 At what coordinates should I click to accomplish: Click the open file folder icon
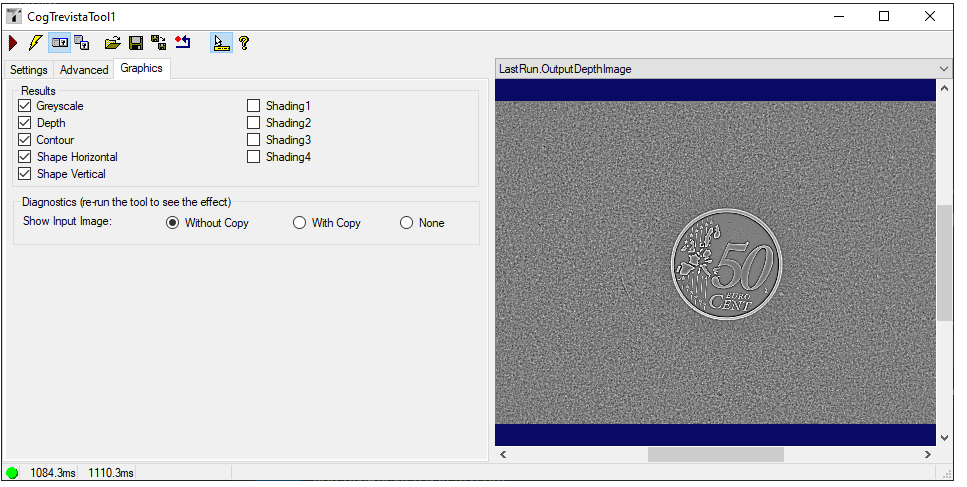tap(112, 43)
